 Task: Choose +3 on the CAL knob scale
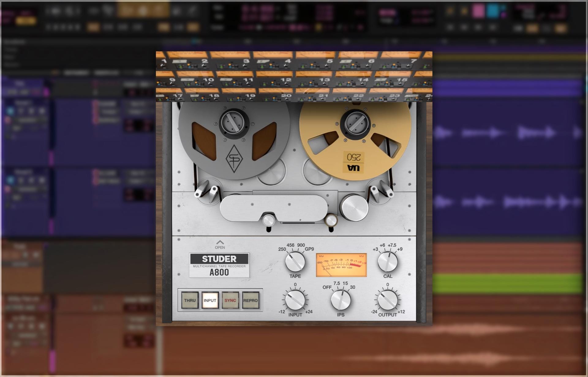375,249
